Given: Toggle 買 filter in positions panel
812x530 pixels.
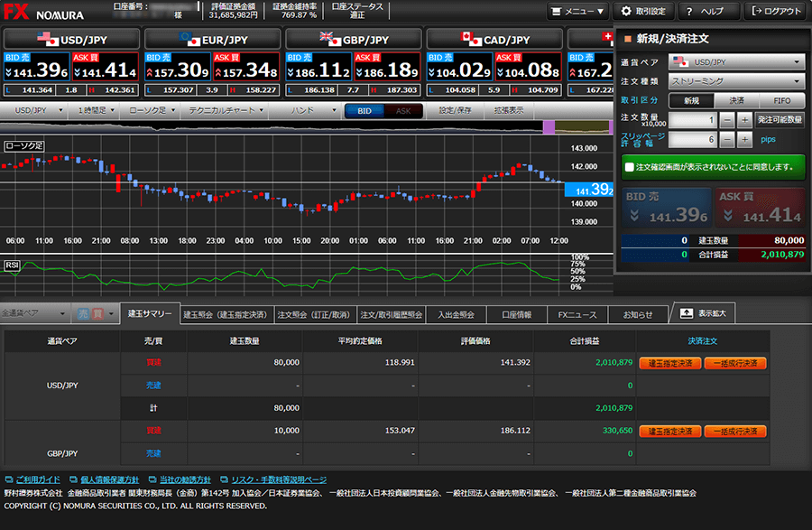Looking at the screenshot, I should coord(97,313).
